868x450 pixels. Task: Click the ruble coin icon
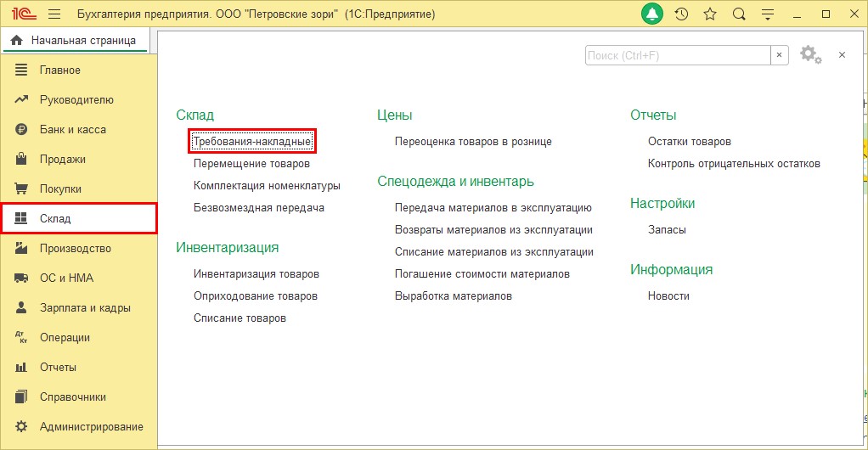[21, 130]
